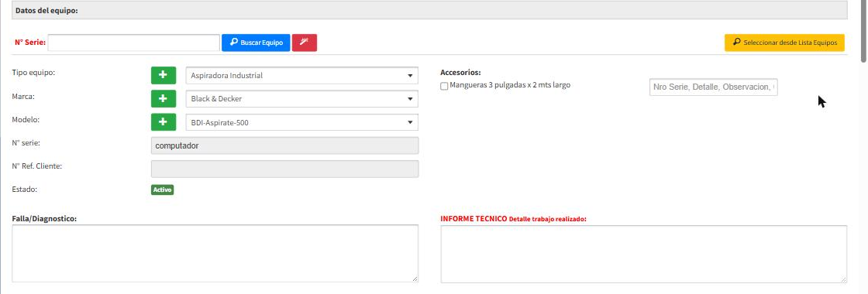Viewport: 868px width, 294px height.
Task: Click the N° serie field containing computador
Action: 284,145
